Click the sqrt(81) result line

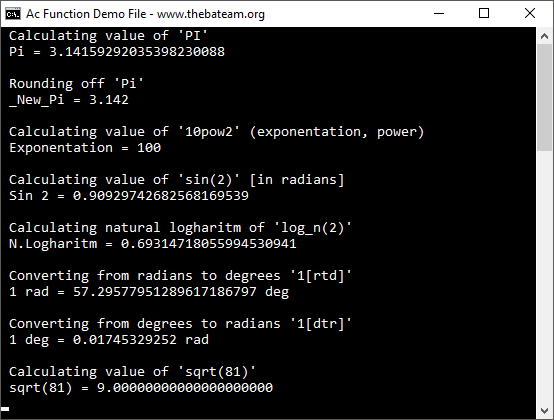tap(141, 388)
